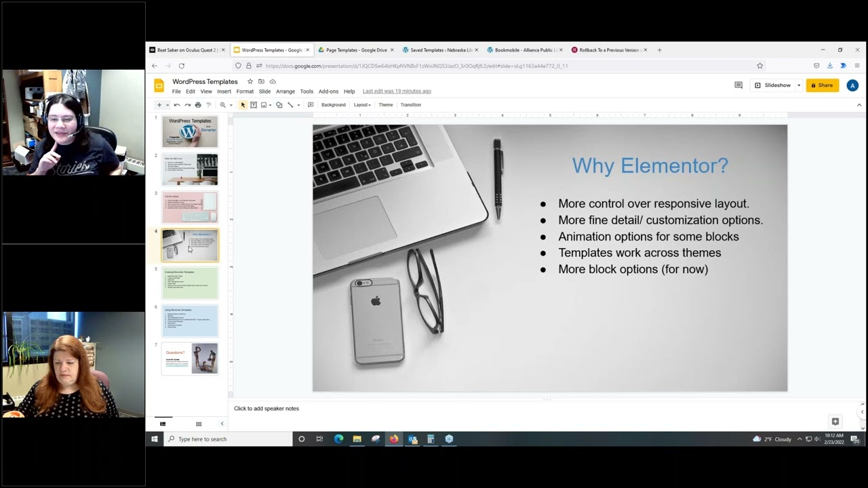Select the line tool

290,105
